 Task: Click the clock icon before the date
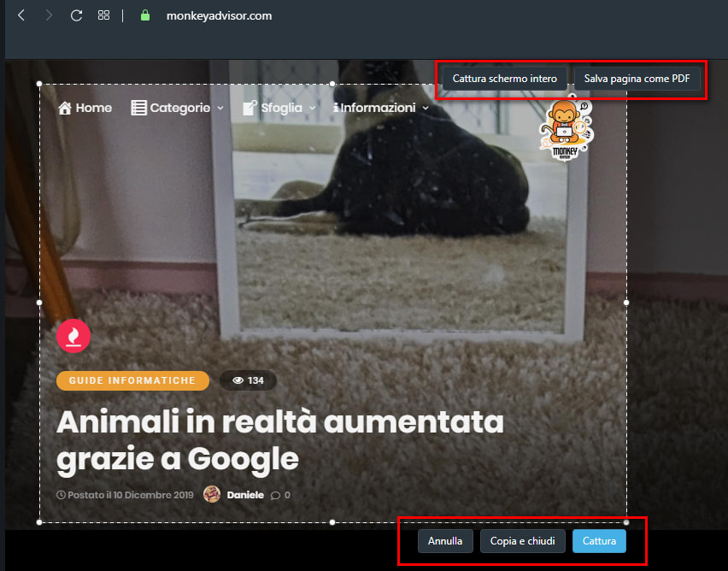(x=61, y=495)
